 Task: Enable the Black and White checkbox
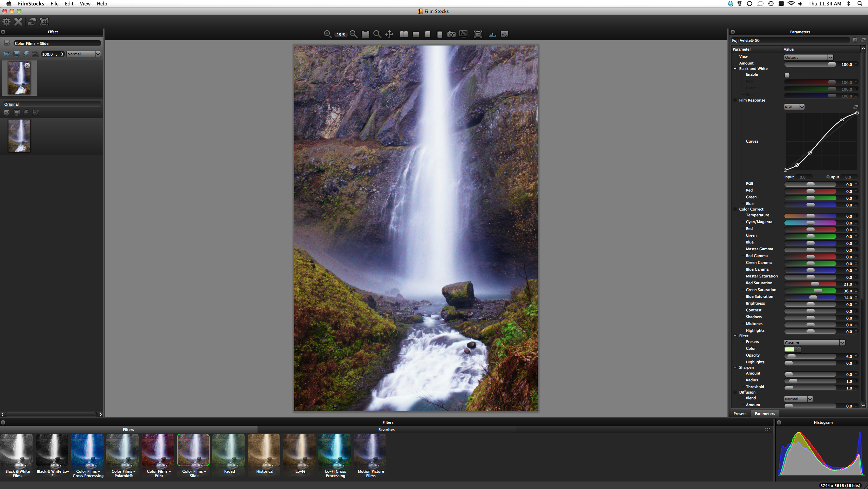click(x=787, y=75)
